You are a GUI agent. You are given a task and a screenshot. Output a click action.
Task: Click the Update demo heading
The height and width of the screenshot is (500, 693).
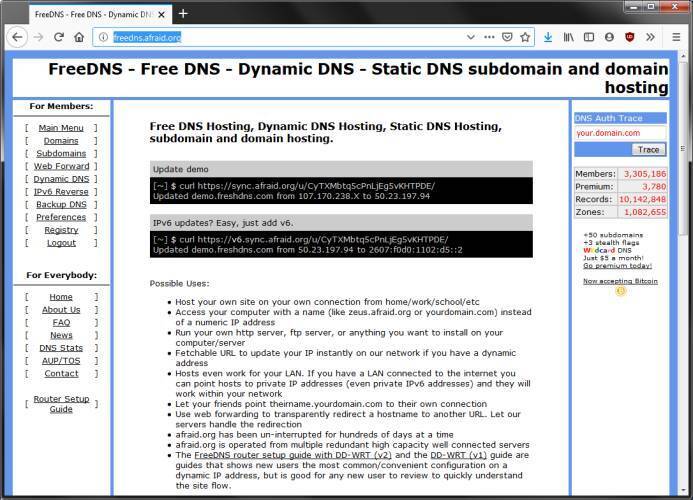180,169
